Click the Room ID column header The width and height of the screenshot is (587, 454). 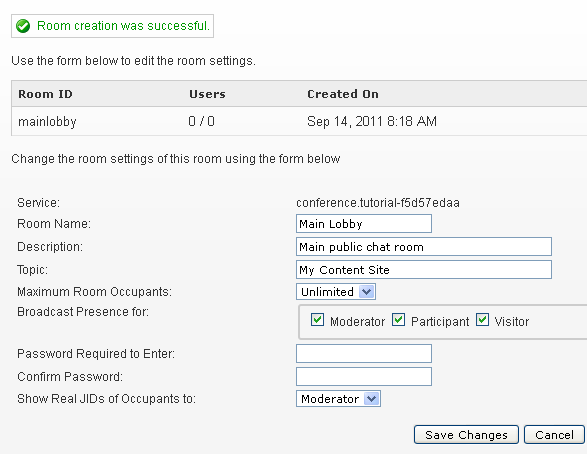tap(45, 94)
